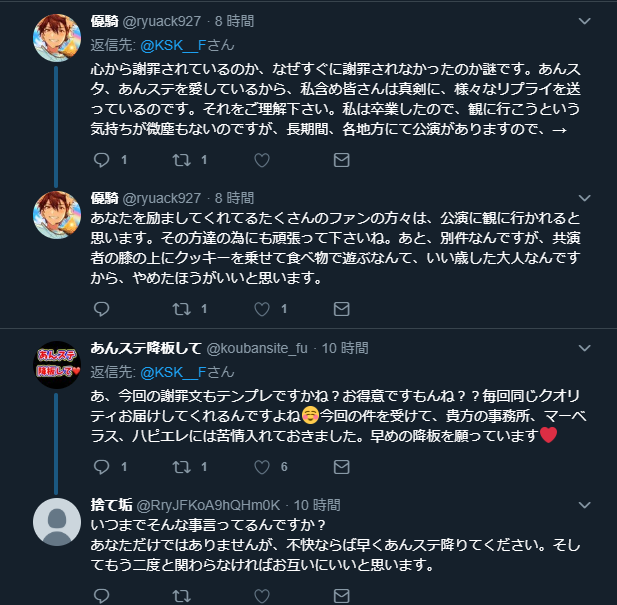617x605 pixels.
Task: Like the first 優騎 tweet
Action: (x=262, y=159)
